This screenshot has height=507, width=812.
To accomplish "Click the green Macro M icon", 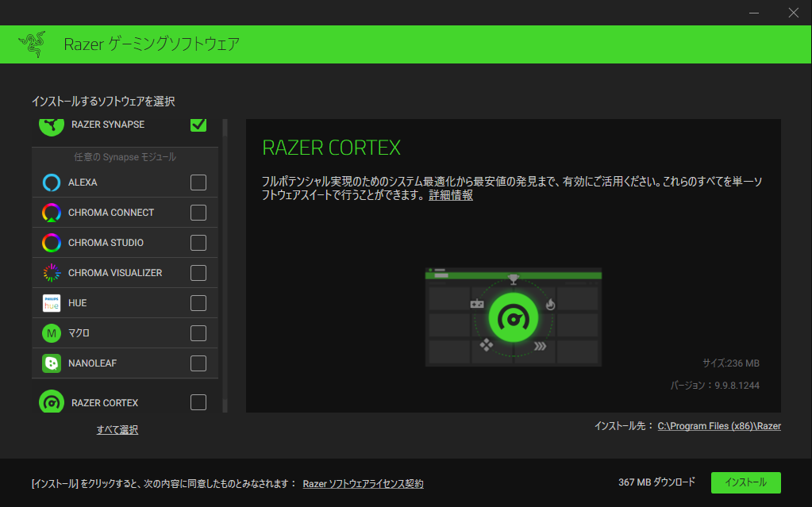I will (x=52, y=333).
